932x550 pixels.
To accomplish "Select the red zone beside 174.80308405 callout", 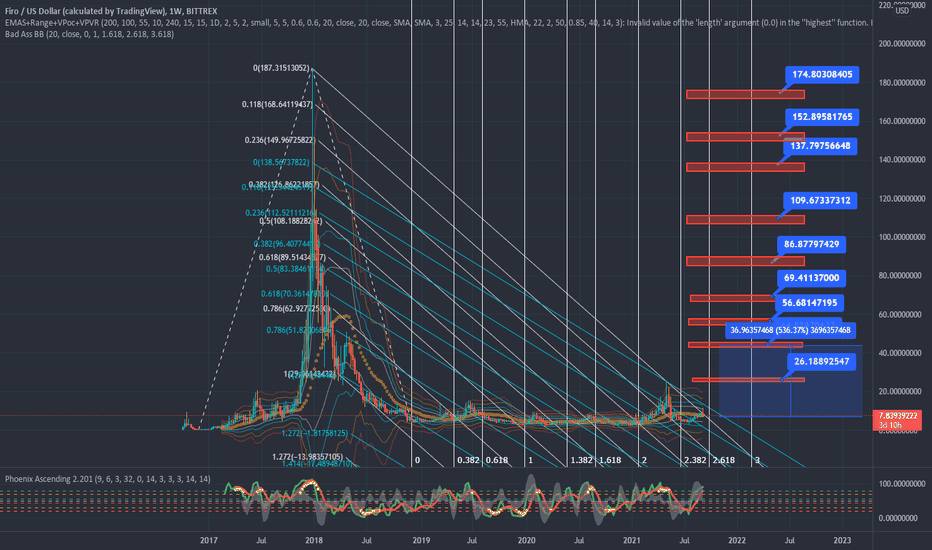I will (745, 94).
